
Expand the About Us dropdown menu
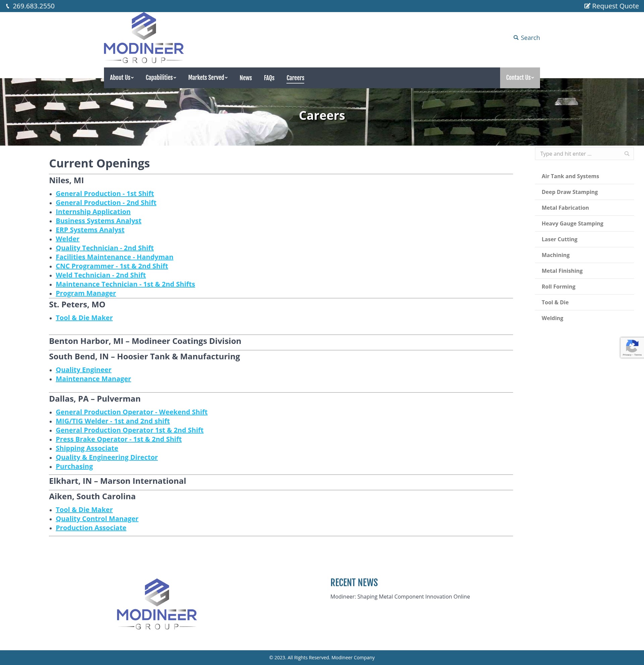[x=122, y=78]
